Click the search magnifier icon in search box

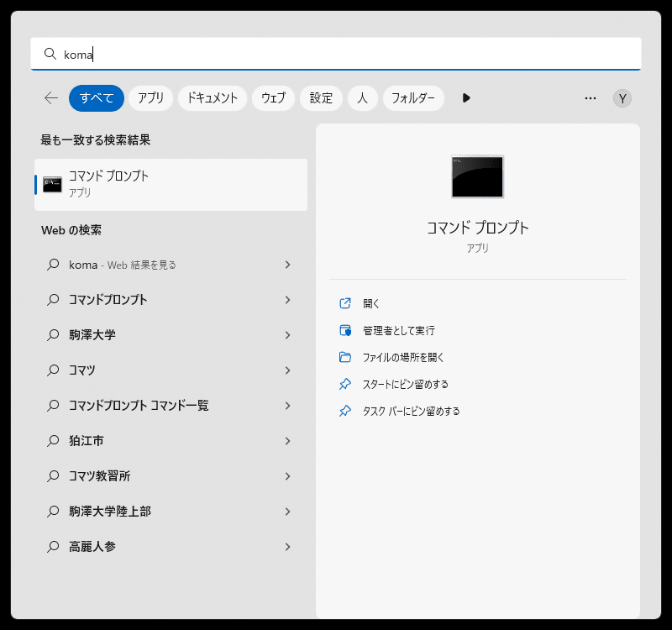[x=50, y=54]
